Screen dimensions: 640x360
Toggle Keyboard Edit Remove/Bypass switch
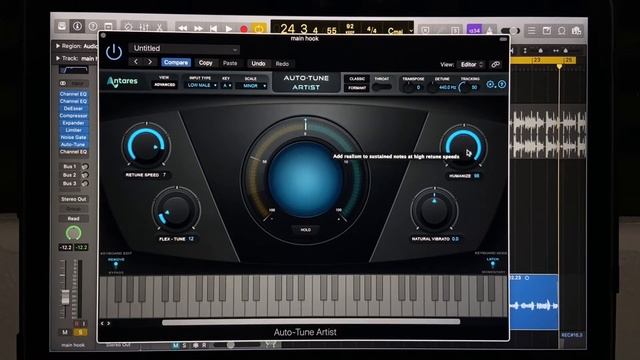[116, 265]
